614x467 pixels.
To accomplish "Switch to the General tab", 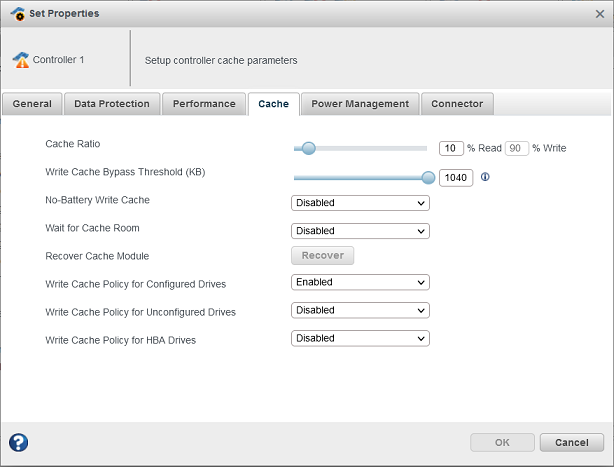I will click(x=32, y=104).
